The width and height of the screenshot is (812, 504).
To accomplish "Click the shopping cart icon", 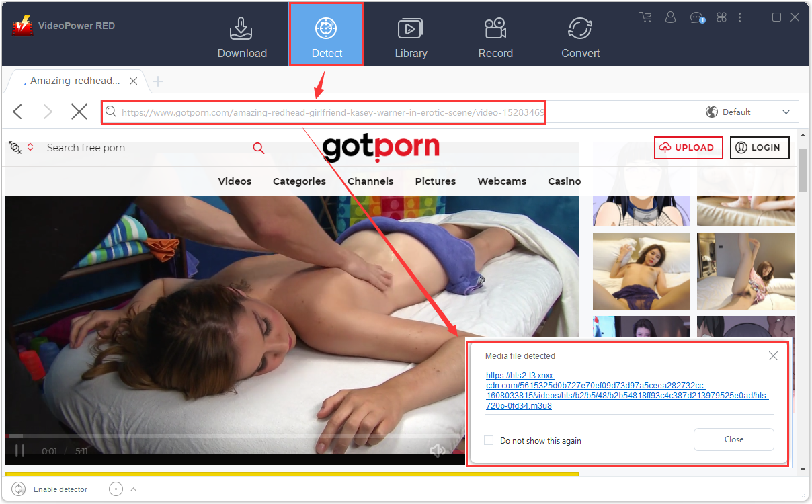I will pos(646,17).
